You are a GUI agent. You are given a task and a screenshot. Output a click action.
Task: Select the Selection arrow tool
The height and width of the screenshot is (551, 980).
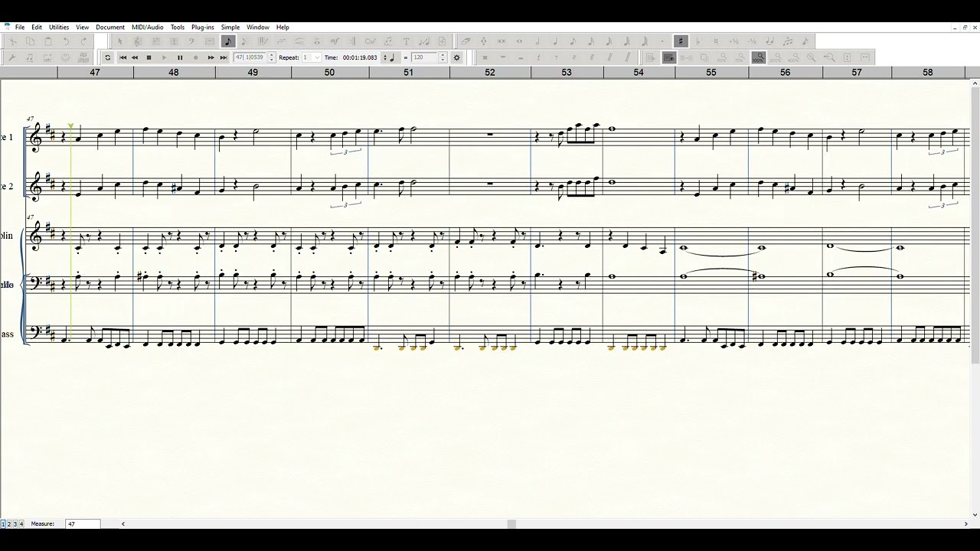pyautogui.click(x=120, y=41)
